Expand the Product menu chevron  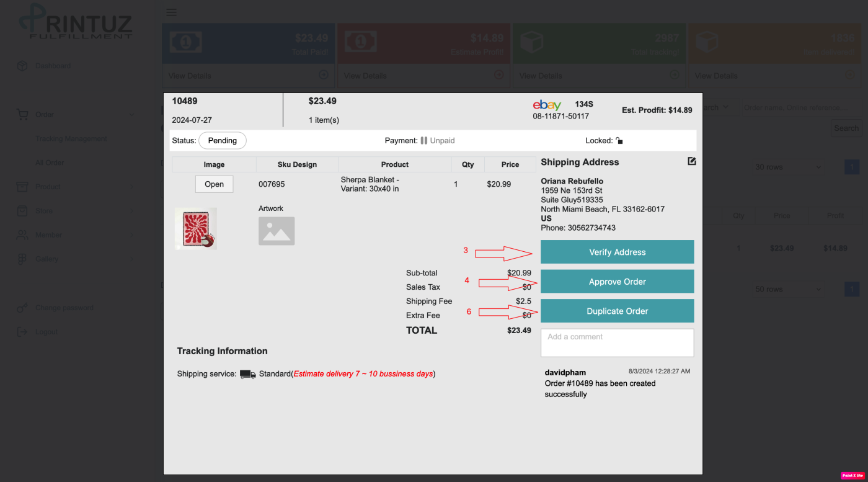pos(131,187)
